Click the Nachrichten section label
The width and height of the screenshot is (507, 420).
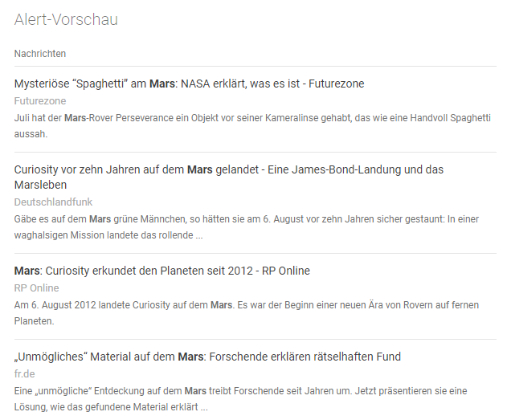click(x=40, y=54)
